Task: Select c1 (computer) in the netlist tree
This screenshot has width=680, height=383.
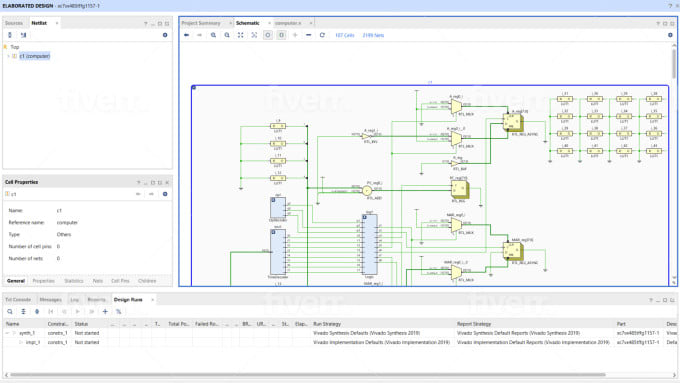Action: (x=35, y=56)
